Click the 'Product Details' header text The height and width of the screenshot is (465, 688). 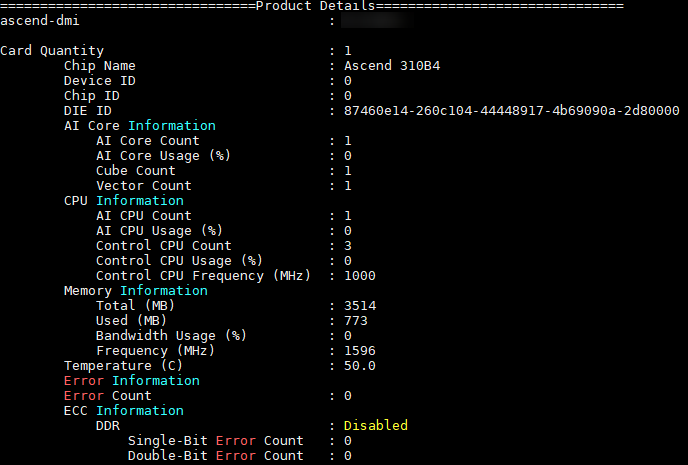pos(315,6)
